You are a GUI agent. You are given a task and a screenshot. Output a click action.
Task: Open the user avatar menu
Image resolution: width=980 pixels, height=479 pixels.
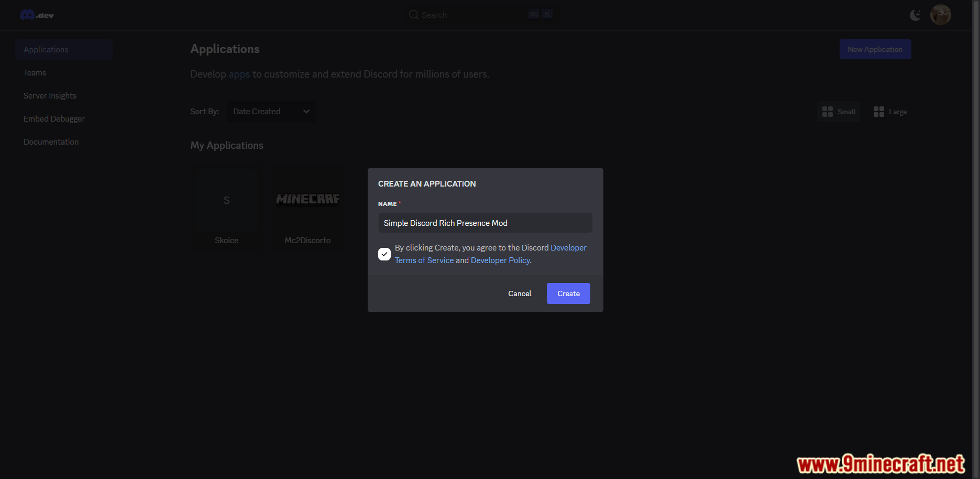940,15
